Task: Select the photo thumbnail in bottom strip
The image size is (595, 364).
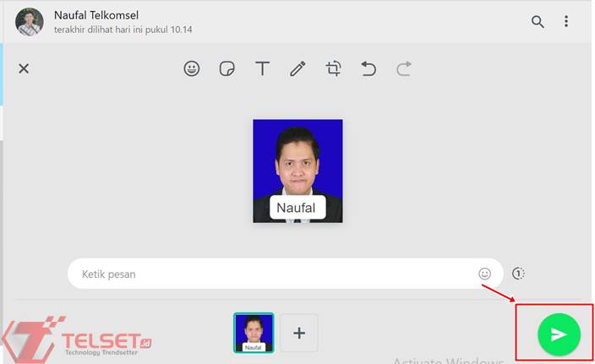Action: [x=254, y=333]
